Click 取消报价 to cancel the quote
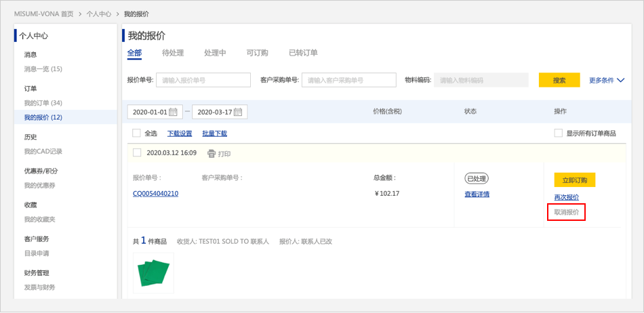The width and height of the screenshot is (644, 313). coord(566,213)
